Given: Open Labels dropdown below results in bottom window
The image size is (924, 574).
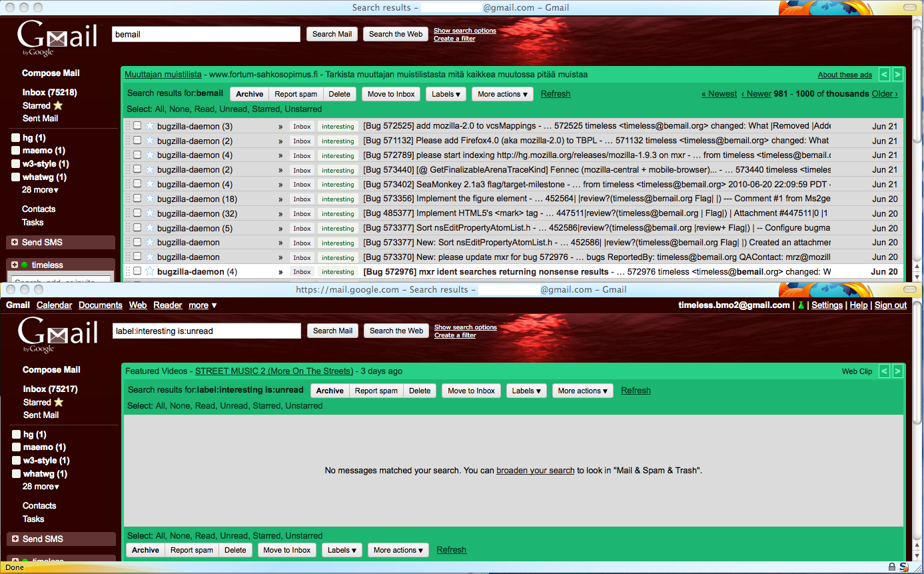Looking at the screenshot, I should (x=342, y=550).
